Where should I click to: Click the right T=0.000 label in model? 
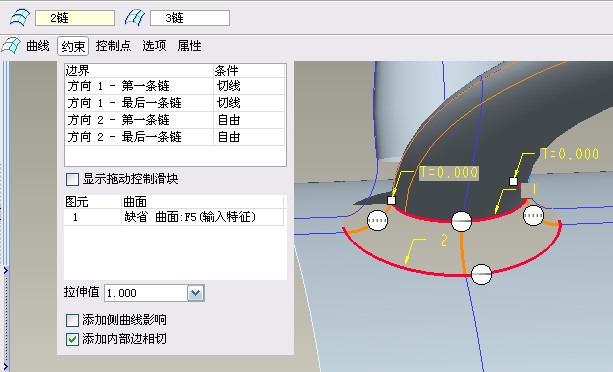[570, 154]
